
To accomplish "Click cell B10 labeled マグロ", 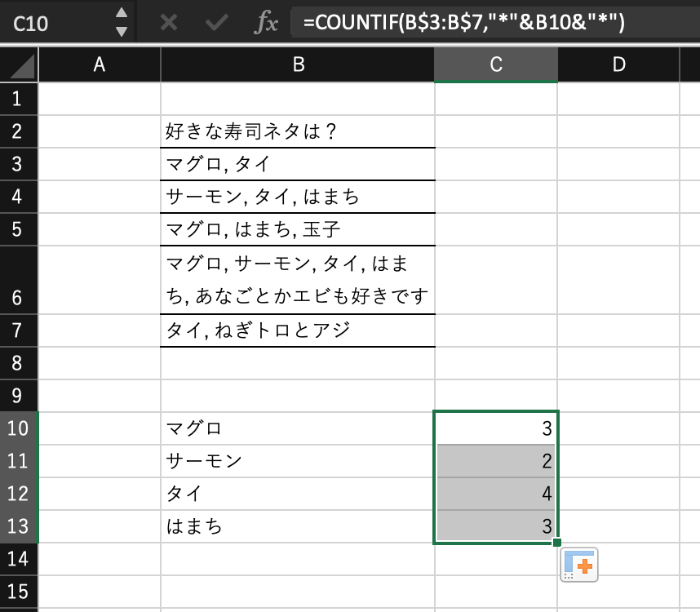I will 298,428.
